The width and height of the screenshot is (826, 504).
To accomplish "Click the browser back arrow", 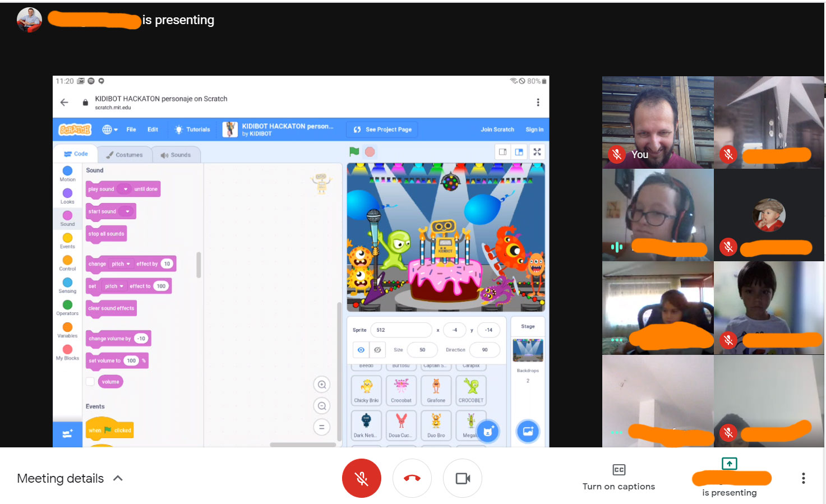I will 64,102.
